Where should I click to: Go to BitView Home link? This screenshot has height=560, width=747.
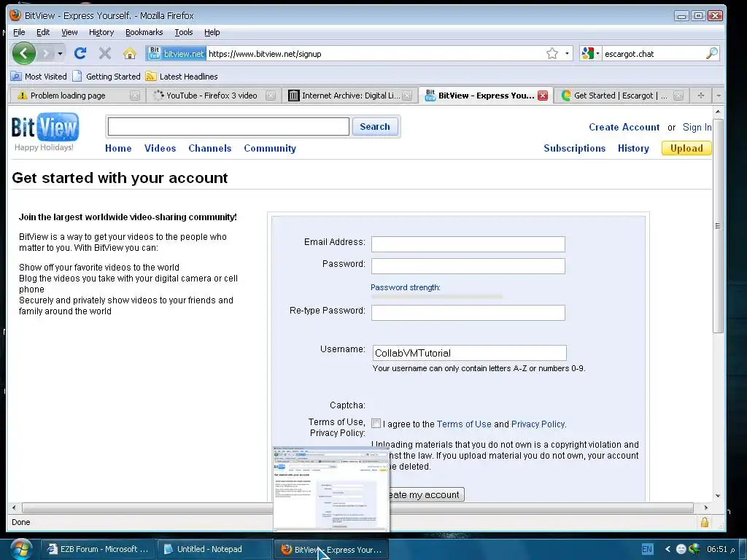(x=118, y=148)
